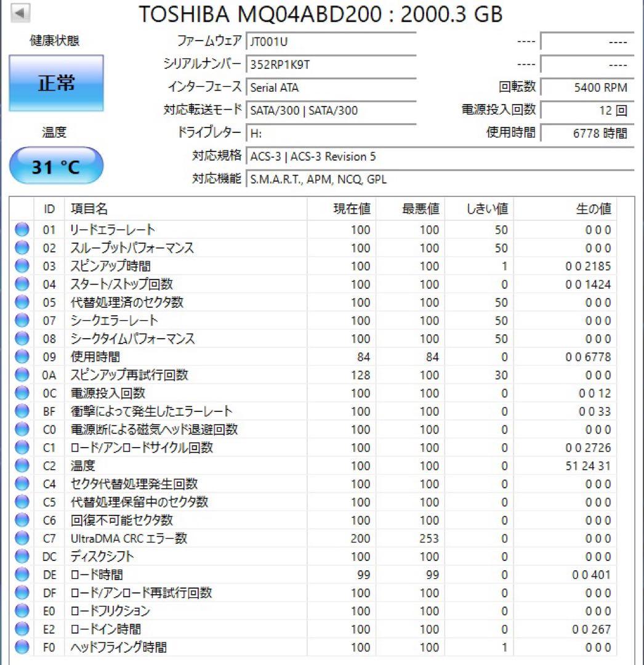Select status orb of row C0 磁気ヘッド退避回数
644x665 pixels.
pyautogui.click(x=22, y=429)
